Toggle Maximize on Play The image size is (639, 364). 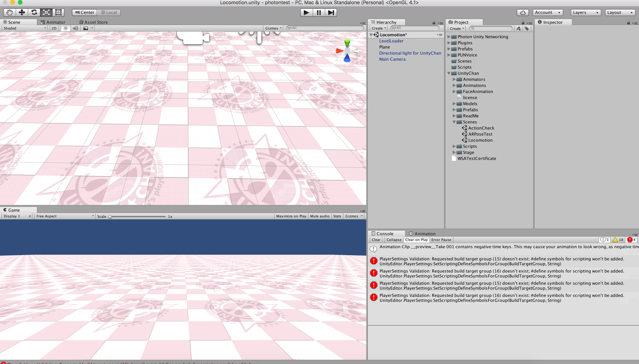click(291, 216)
